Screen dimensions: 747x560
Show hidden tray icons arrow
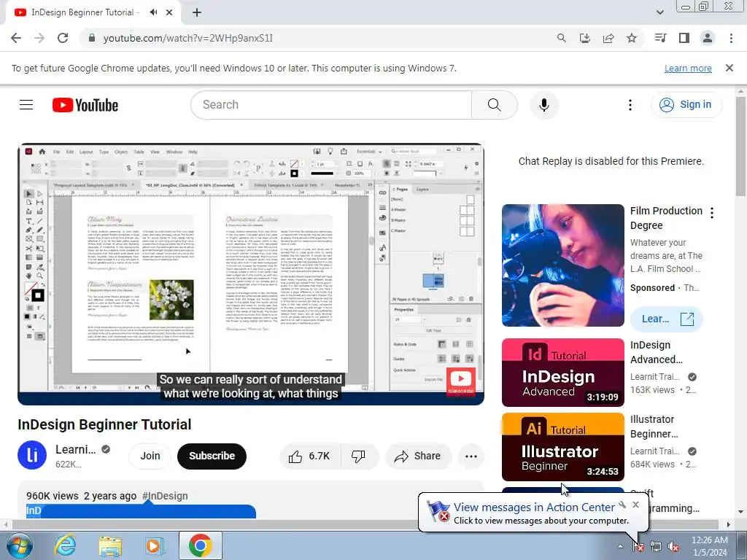[x=620, y=547]
